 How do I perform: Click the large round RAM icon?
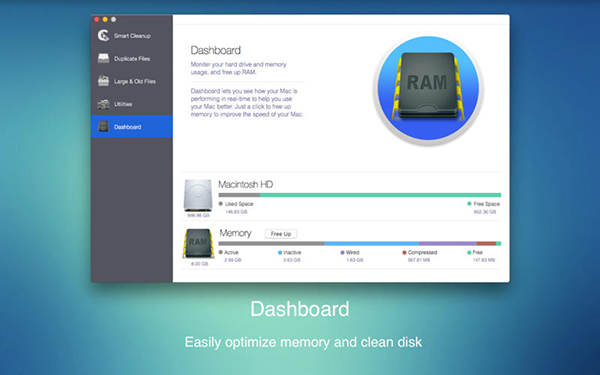pyautogui.click(x=428, y=90)
